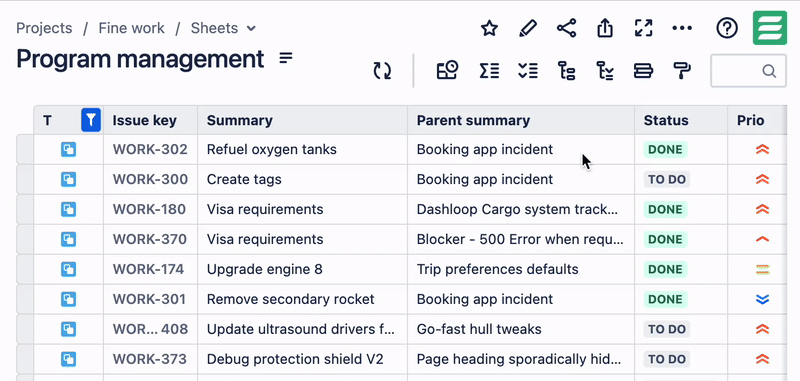Go to Fine work breadcrumb
Viewport: 800px width, 381px height.
(x=132, y=28)
